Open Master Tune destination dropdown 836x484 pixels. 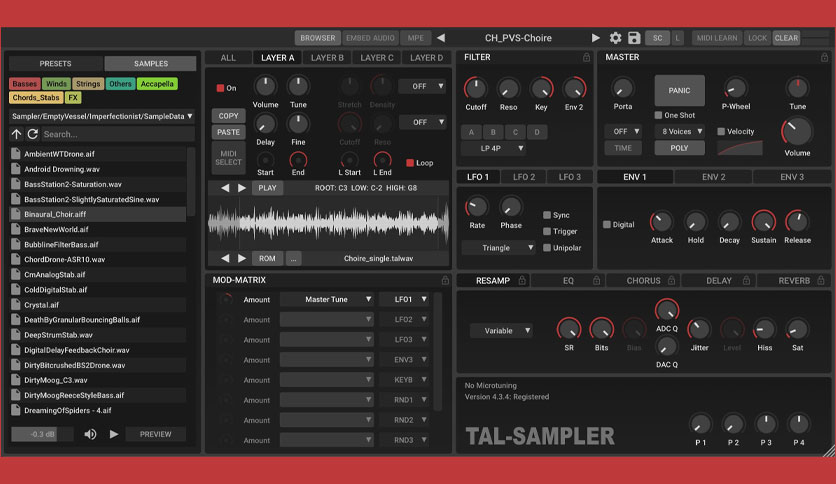(327, 300)
